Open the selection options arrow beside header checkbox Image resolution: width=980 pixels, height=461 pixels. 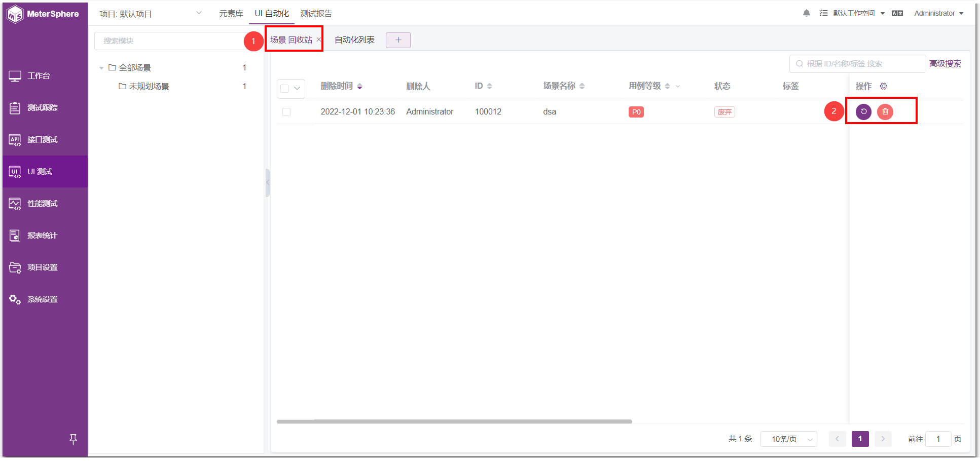tap(297, 89)
